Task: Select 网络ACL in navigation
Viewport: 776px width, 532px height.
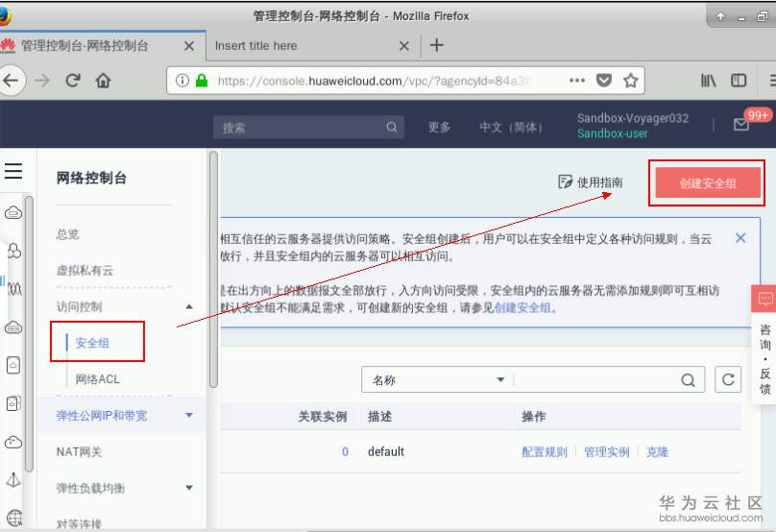Action: (98, 379)
